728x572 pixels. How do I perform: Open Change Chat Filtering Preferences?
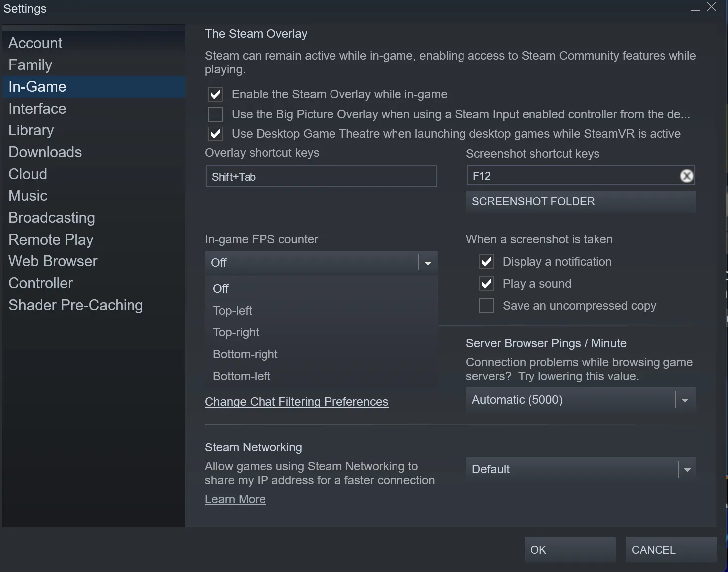point(296,402)
